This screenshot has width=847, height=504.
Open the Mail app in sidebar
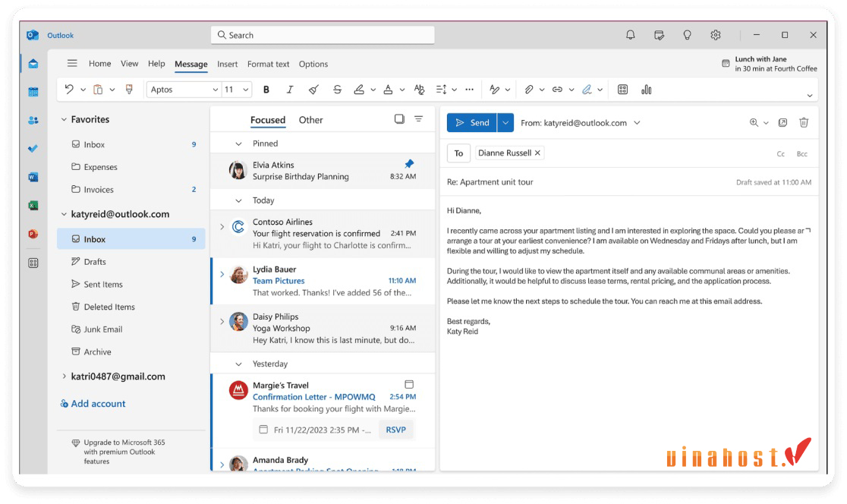pos(33,64)
